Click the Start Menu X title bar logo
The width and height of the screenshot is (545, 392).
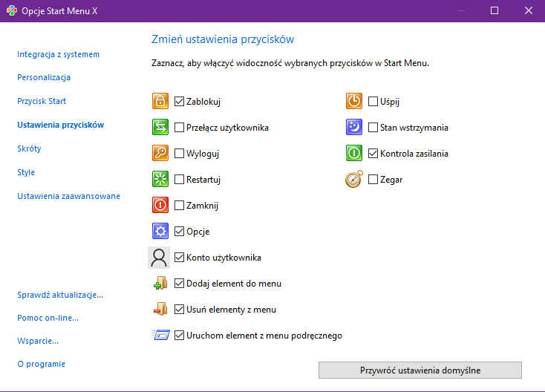click(x=11, y=11)
